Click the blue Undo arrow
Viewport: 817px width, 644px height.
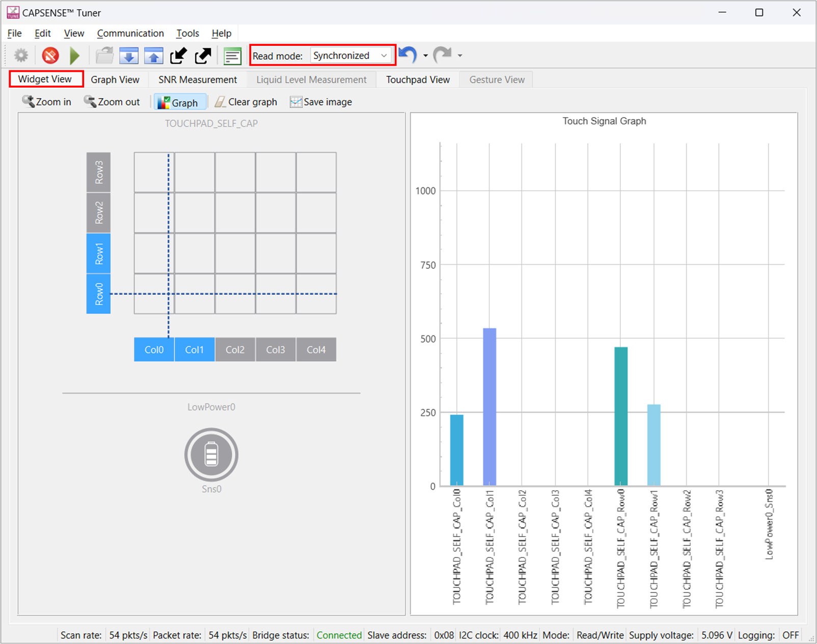point(407,54)
